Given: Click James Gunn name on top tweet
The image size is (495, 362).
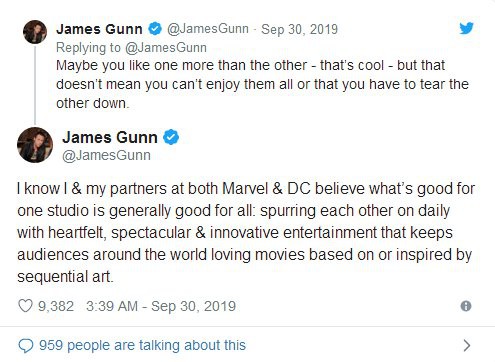Looking at the screenshot, I should pos(99,29).
